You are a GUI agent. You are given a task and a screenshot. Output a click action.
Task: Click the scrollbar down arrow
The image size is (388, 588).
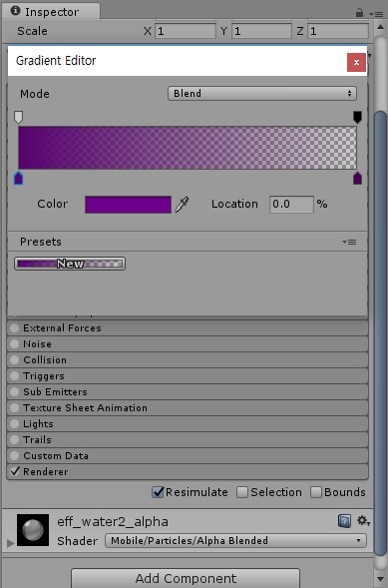tap(381, 579)
